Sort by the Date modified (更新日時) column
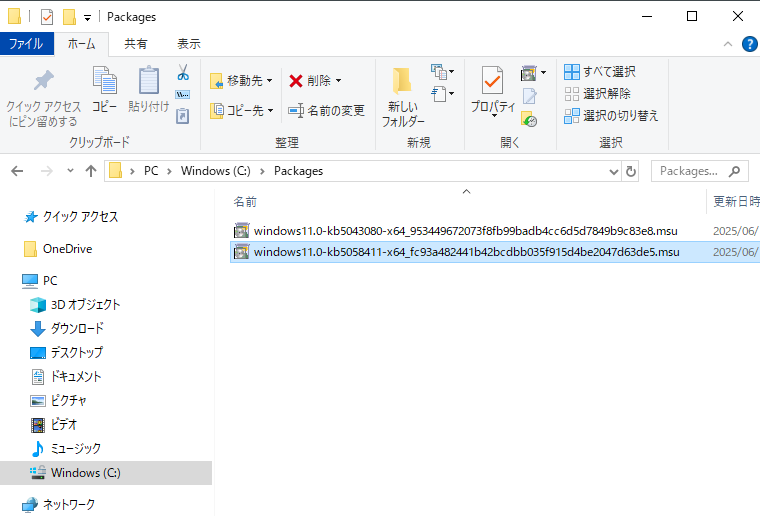 pyautogui.click(x=736, y=202)
